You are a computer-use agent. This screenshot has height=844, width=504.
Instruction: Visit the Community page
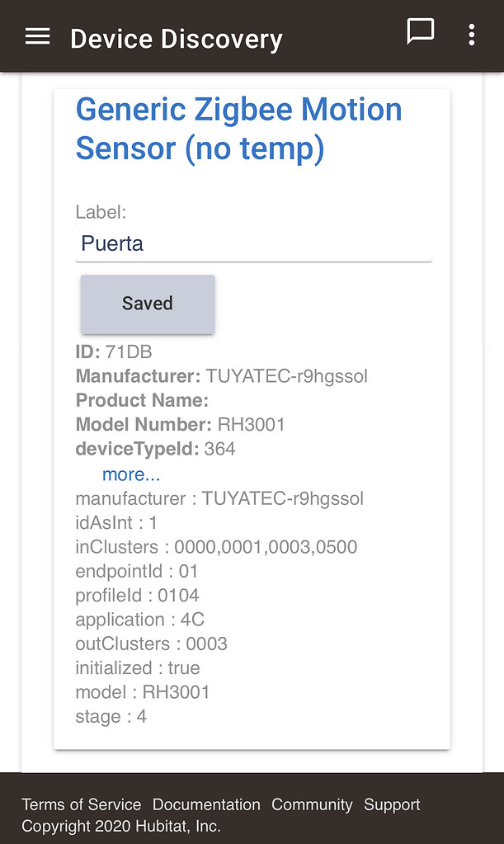[312, 804]
